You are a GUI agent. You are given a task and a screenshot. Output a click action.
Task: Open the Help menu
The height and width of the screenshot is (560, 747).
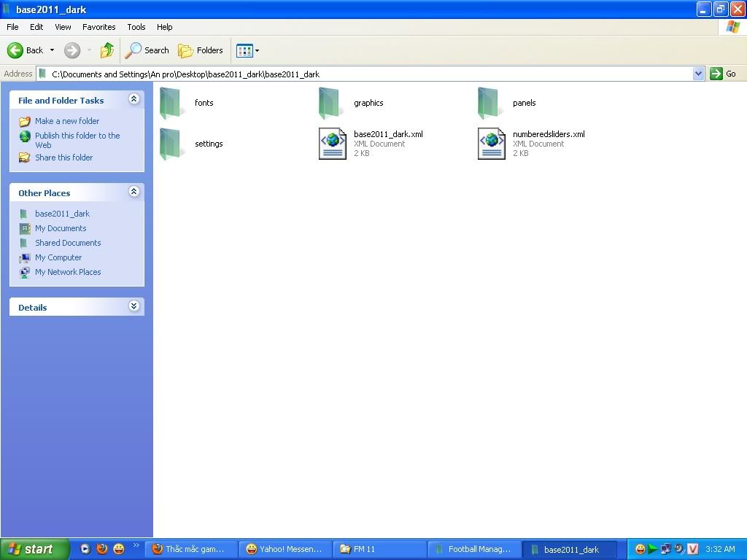[x=165, y=27]
